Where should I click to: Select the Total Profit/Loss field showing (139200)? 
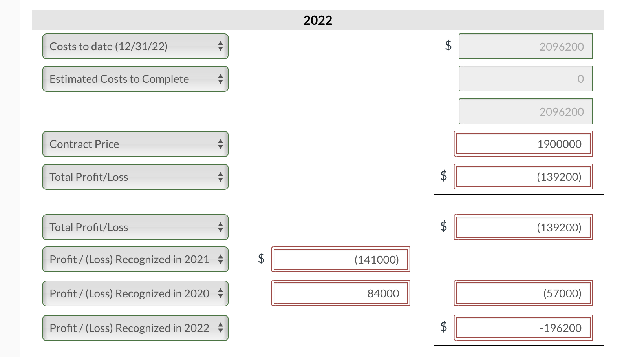(x=523, y=177)
